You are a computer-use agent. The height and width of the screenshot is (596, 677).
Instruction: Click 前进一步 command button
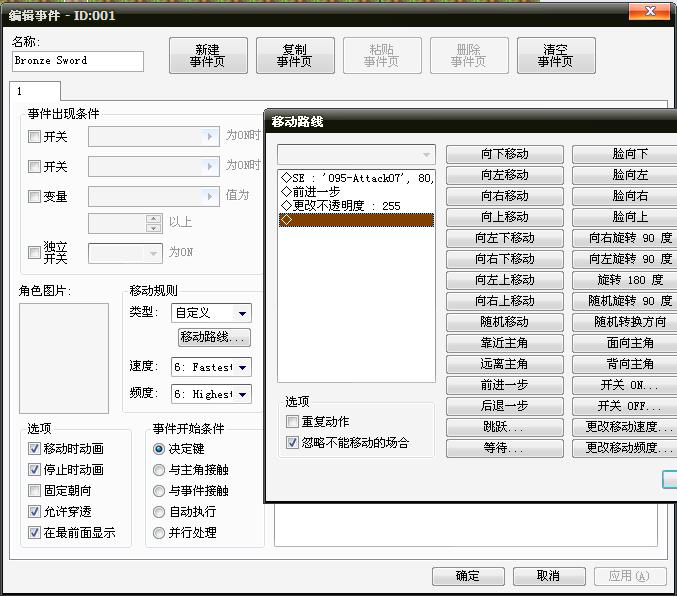505,385
